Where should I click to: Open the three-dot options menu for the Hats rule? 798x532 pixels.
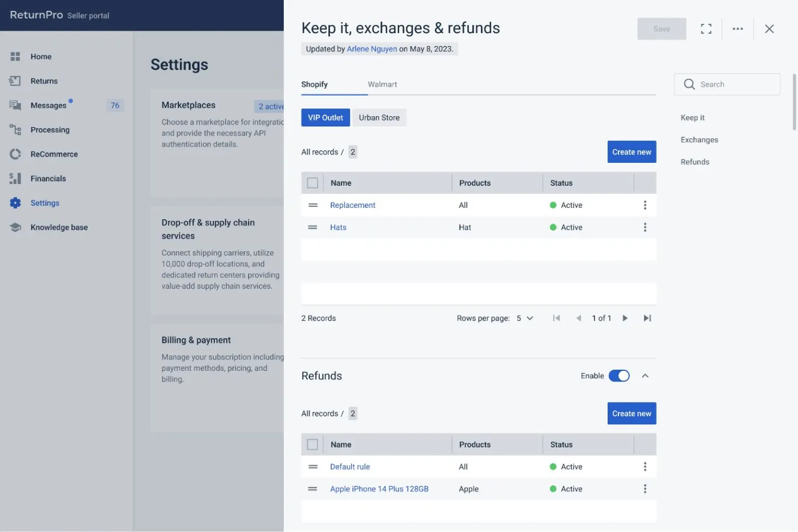(x=645, y=227)
